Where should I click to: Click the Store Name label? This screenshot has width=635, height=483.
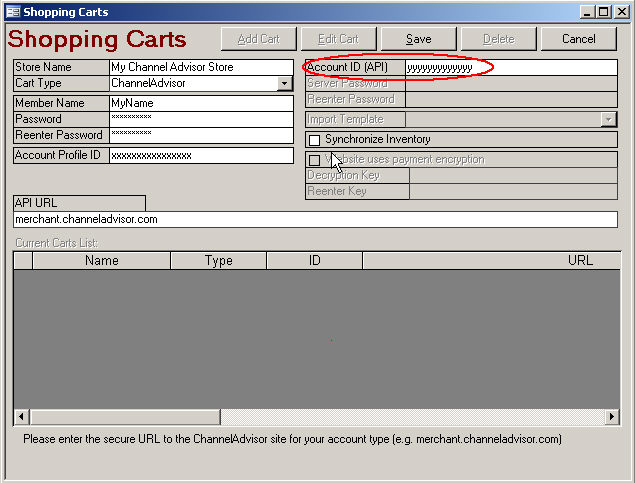click(x=43, y=67)
